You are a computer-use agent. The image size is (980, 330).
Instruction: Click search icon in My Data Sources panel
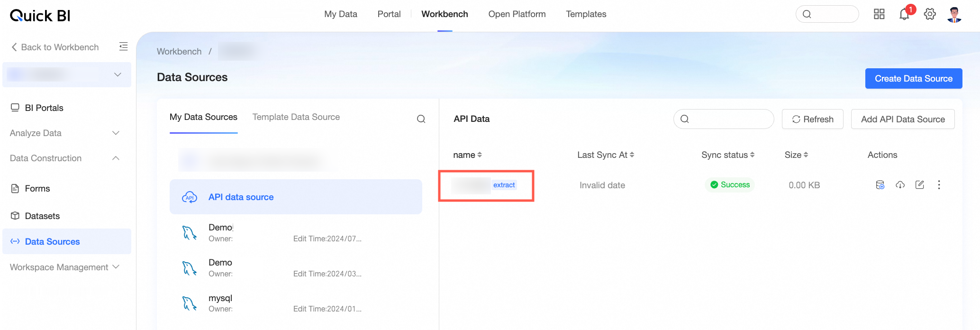[421, 119]
